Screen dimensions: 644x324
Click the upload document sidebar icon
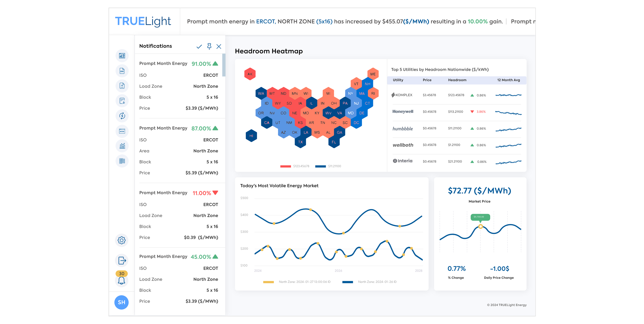[122, 86]
